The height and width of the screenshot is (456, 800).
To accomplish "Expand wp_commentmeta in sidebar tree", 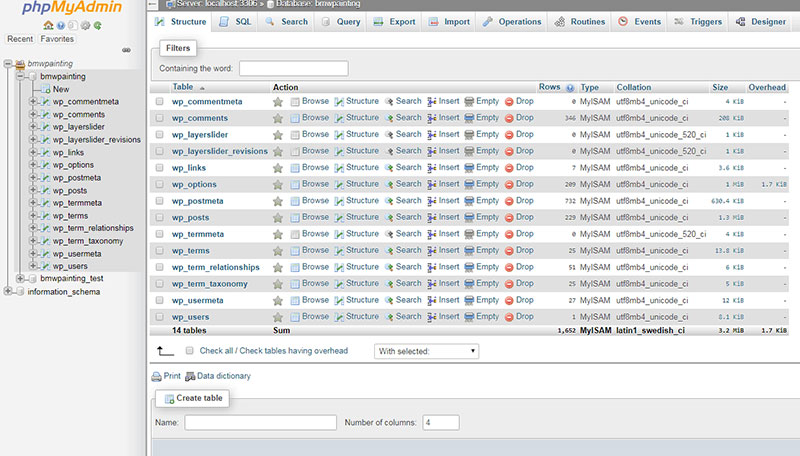I will [x=33, y=102].
